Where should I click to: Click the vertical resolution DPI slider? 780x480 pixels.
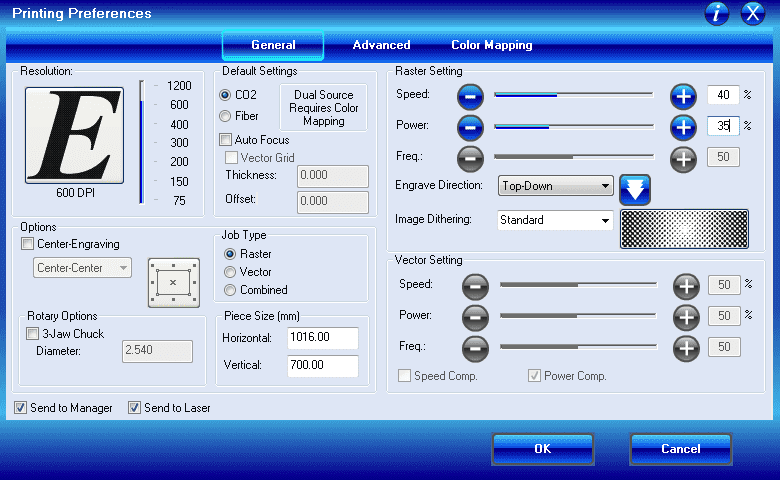coord(142,142)
